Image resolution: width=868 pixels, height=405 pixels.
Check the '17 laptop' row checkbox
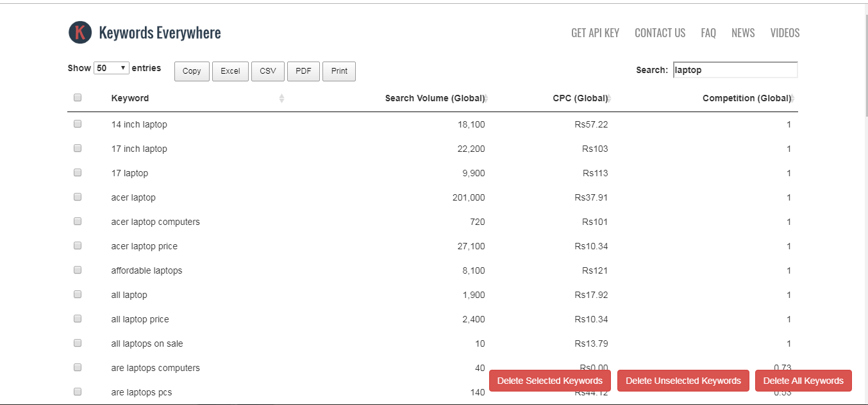coord(78,172)
